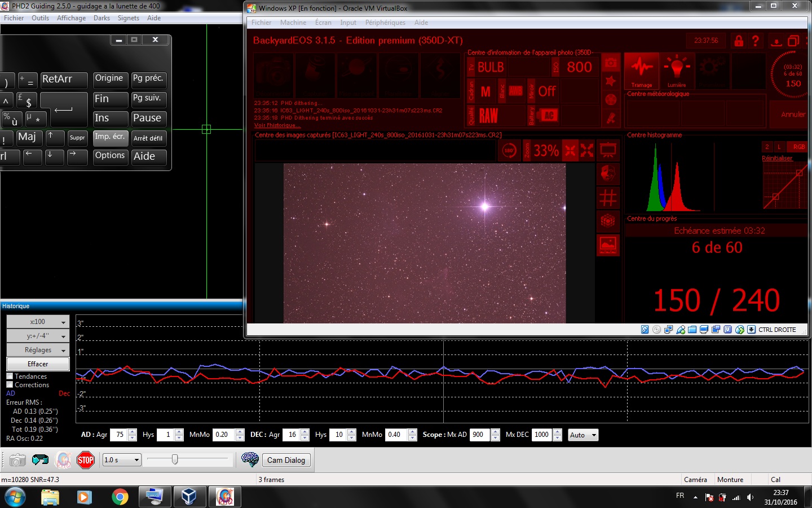Enable the Corrections checkbox

[x=10, y=385]
